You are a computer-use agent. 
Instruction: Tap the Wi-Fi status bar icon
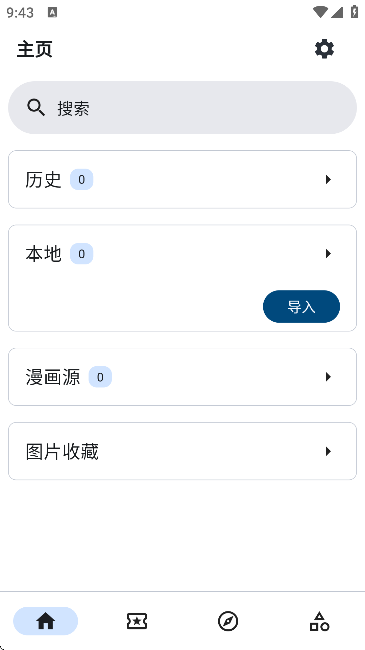[x=320, y=12]
